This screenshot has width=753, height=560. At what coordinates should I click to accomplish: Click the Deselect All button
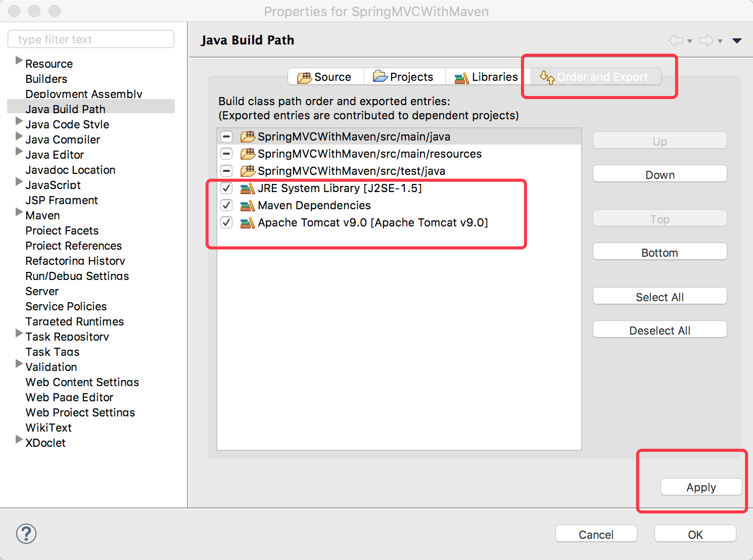(659, 330)
